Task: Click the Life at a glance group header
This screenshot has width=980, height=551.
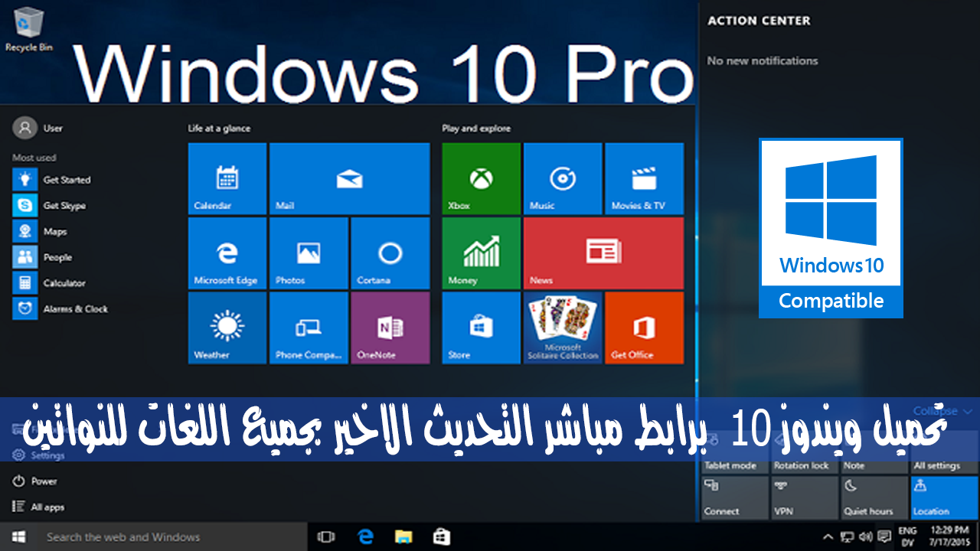Action: coord(219,128)
